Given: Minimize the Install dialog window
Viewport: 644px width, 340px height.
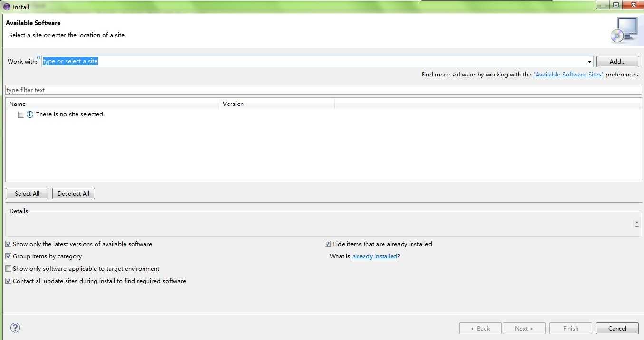Looking at the screenshot, I should click(x=603, y=4).
